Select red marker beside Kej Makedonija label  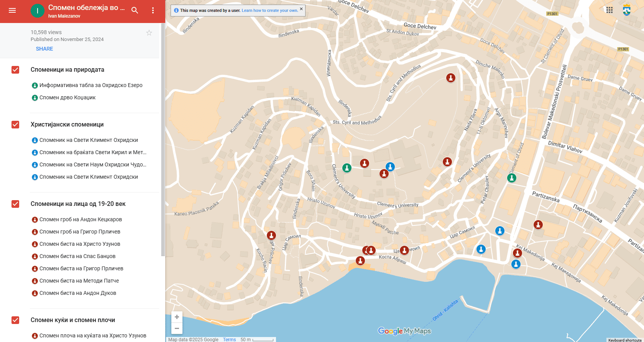517,253
